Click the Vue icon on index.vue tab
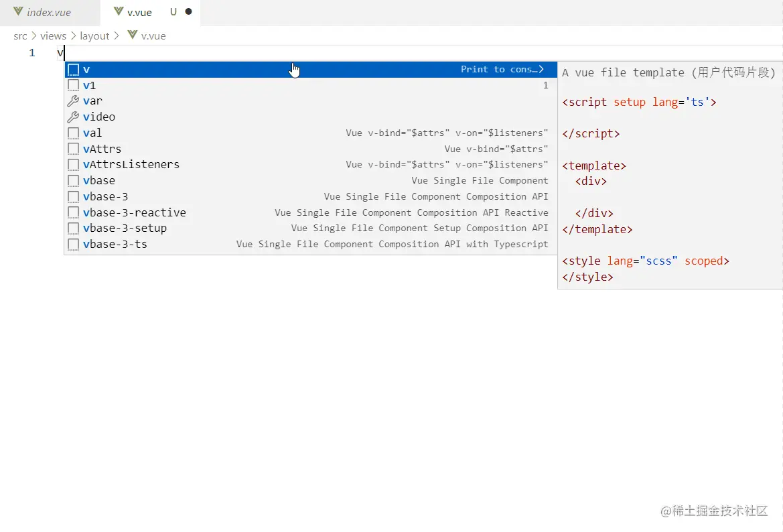The image size is (783, 532). pos(18,11)
